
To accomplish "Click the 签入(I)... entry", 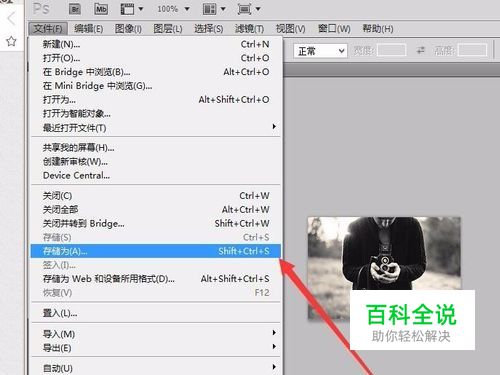I will click(x=156, y=265).
